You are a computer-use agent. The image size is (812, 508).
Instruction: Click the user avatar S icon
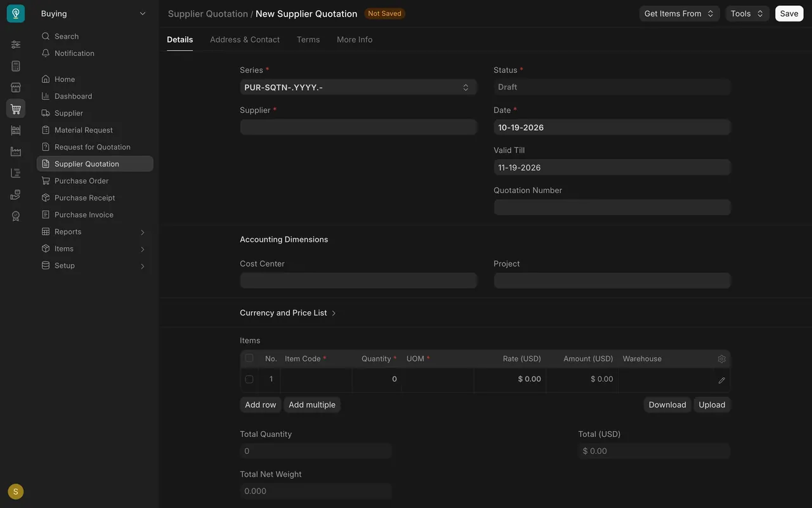pos(16,491)
